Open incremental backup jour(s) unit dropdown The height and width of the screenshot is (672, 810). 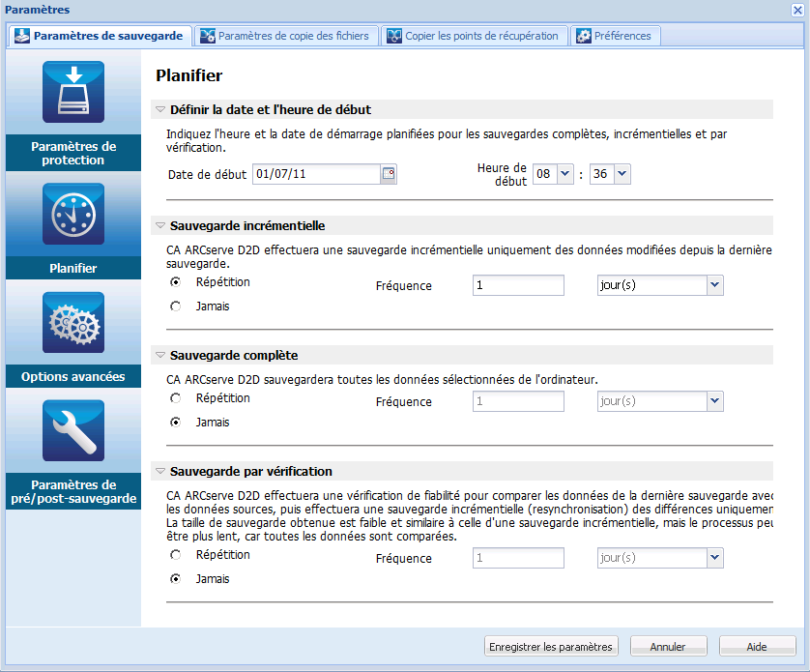[x=714, y=285]
